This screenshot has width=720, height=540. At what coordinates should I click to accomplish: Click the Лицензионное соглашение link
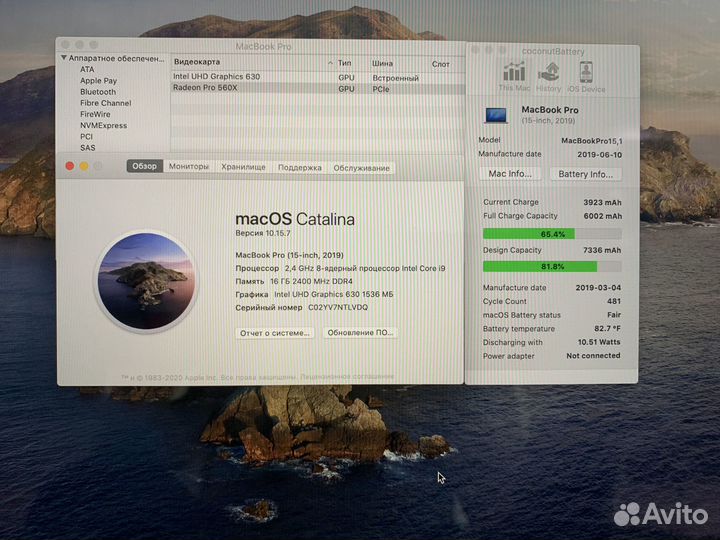coord(347,377)
